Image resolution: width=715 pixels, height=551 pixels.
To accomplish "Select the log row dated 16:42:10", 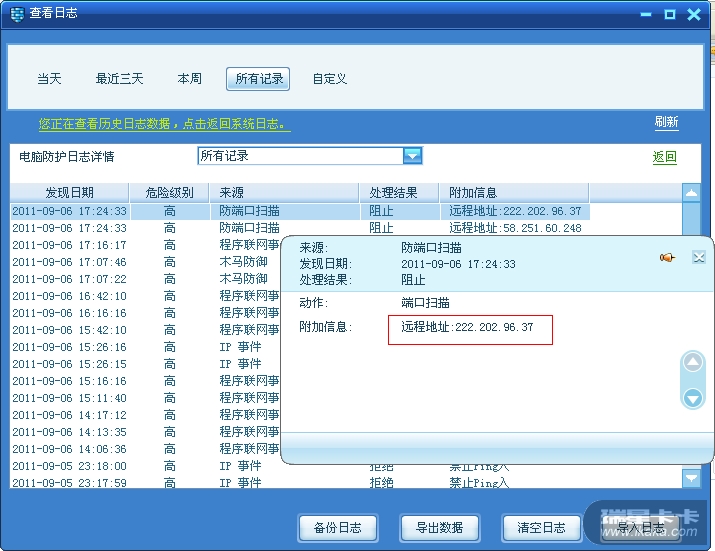I will click(145, 296).
